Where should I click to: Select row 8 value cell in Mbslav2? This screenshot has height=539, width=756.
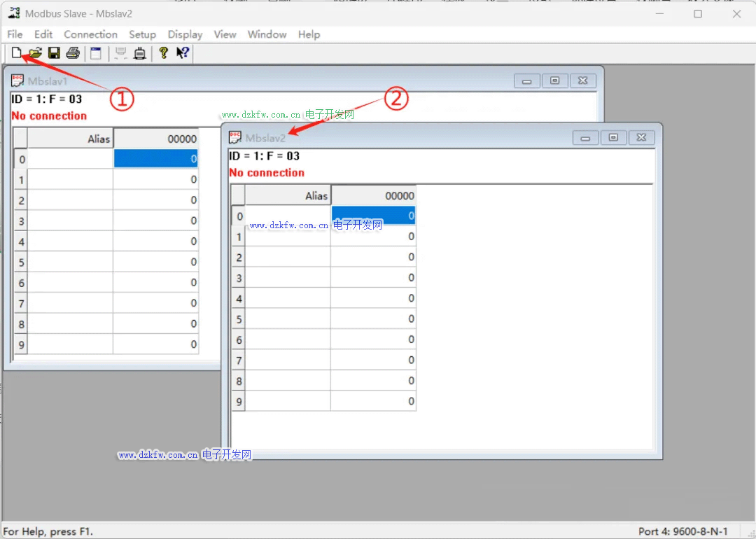pos(373,381)
